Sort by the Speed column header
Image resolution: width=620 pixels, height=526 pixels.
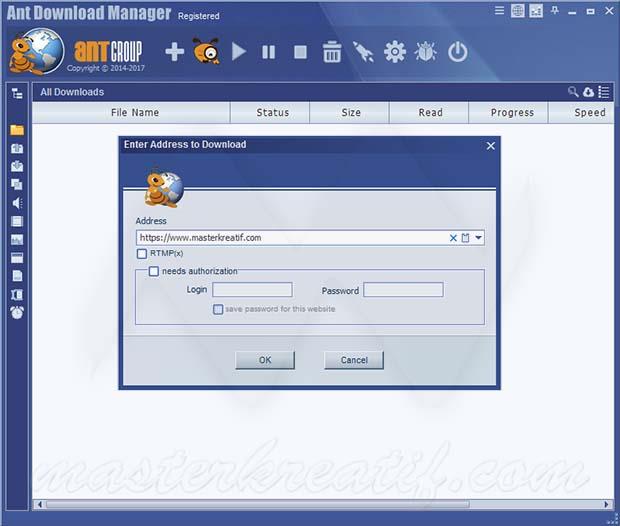[581, 113]
